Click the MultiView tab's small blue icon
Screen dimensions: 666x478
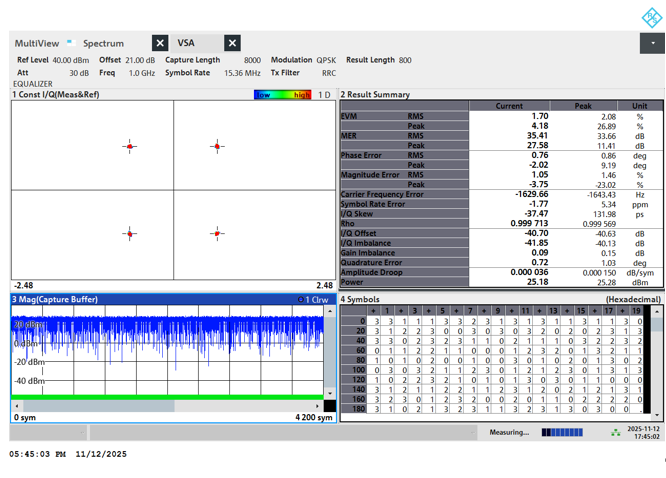click(70, 42)
